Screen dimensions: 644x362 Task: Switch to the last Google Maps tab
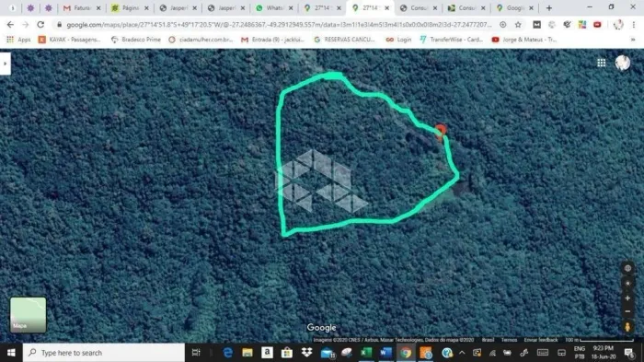(x=514, y=7)
